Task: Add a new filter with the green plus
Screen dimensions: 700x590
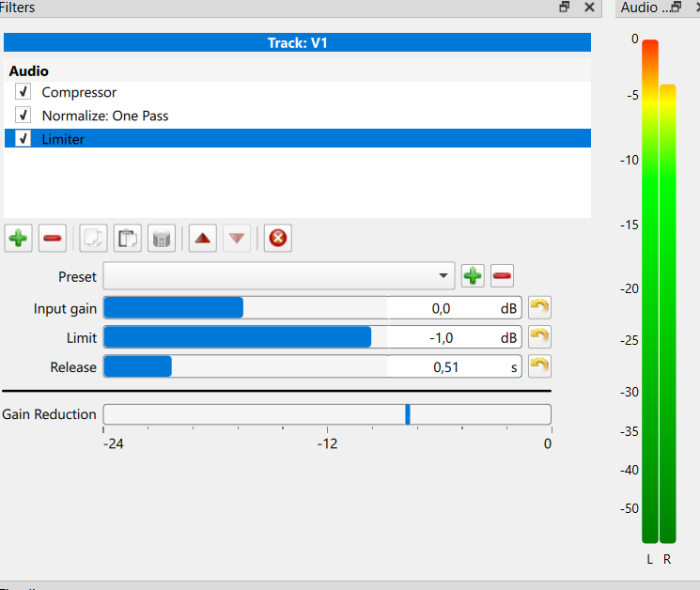Action: [18, 239]
